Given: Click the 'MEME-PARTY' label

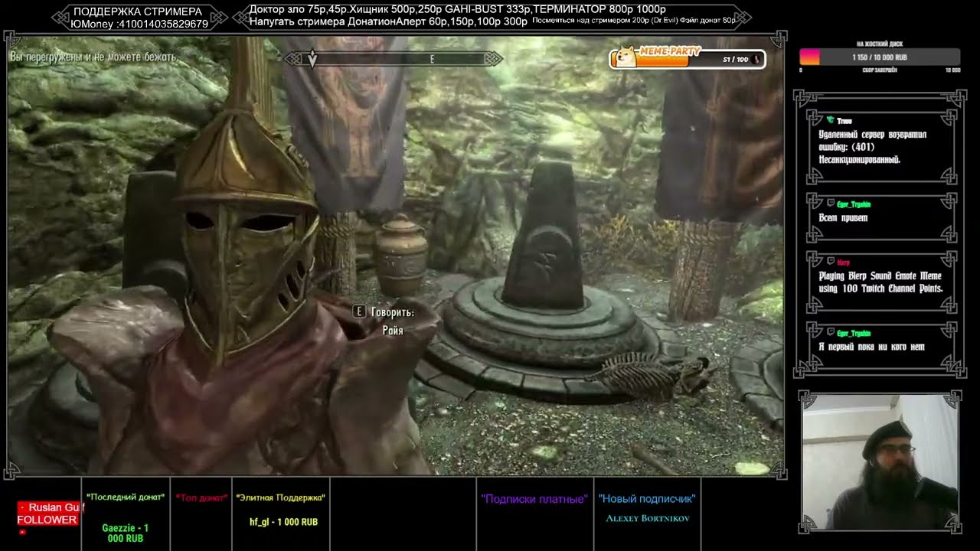Looking at the screenshot, I should (669, 51).
